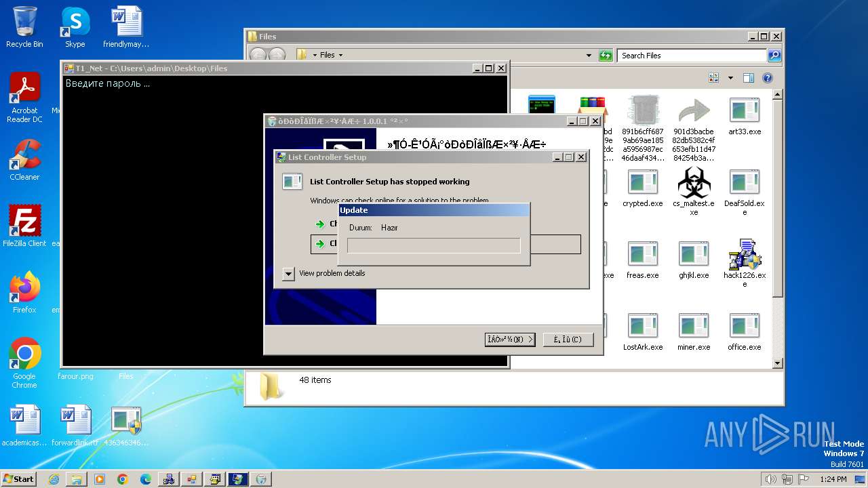Select ghjkl.exe in Files window

pos(694,260)
